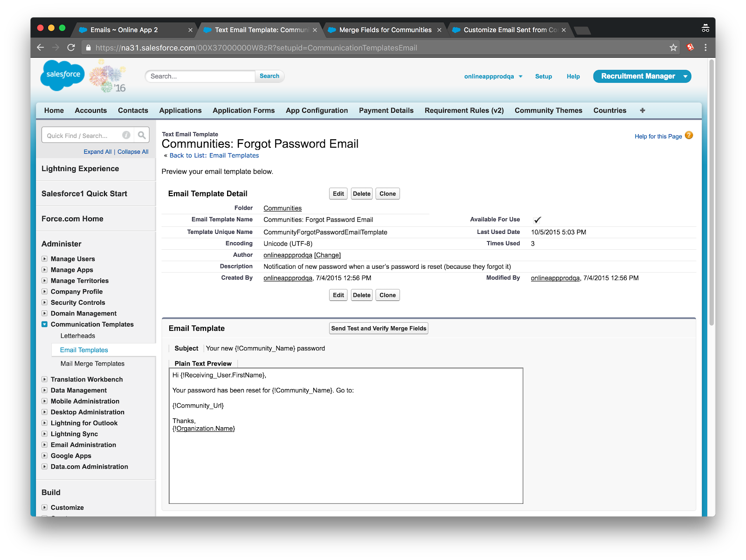Click the Setup link

point(544,76)
